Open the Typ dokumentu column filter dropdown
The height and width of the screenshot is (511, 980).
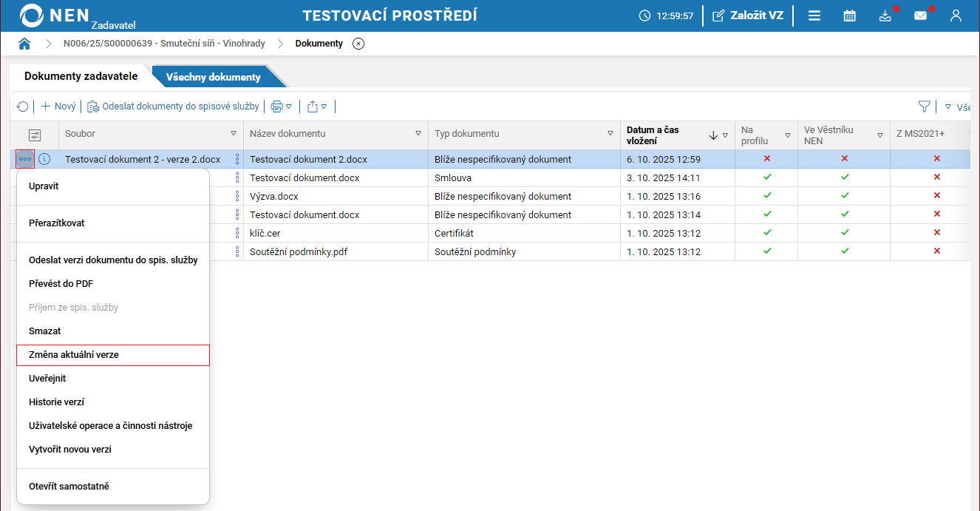pyautogui.click(x=610, y=134)
